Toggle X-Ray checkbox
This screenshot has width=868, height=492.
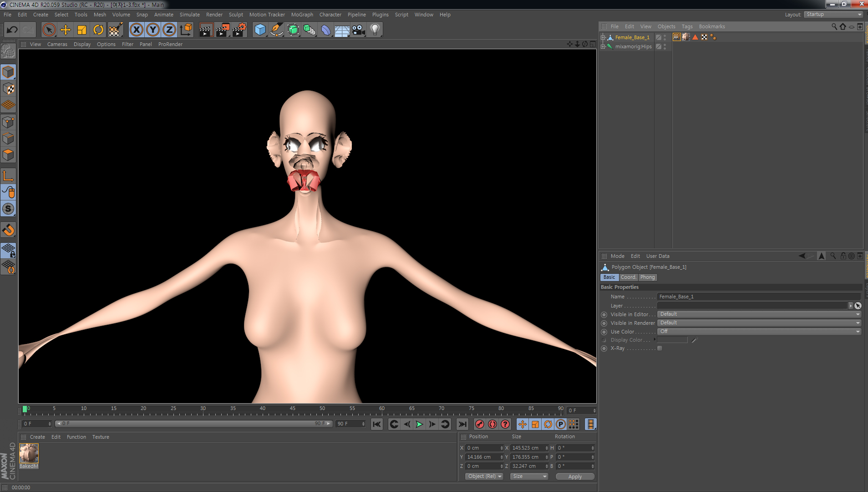click(x=660, y=348)
